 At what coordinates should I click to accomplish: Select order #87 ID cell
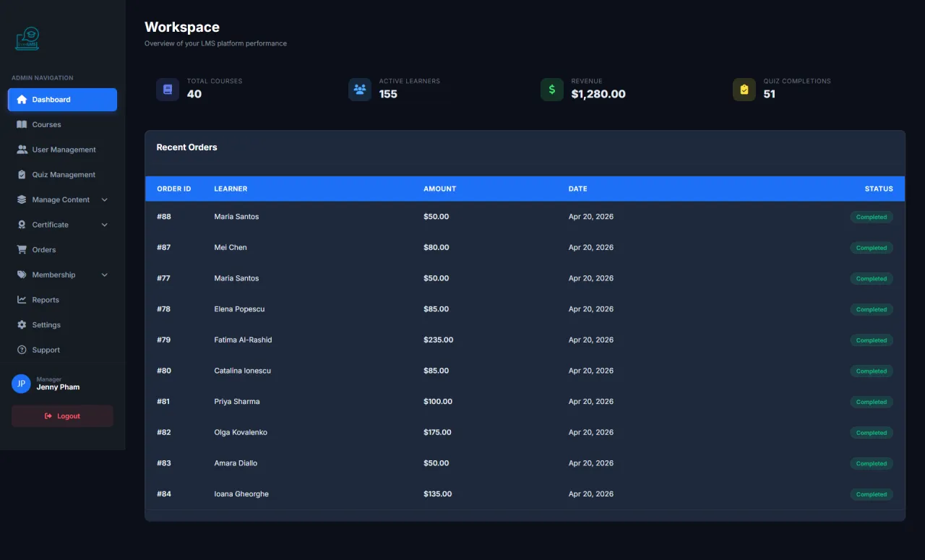point(164,247)
